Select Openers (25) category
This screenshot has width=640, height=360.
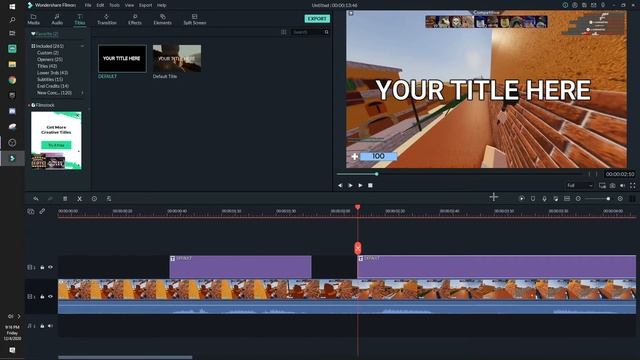[x=50, y=60]
